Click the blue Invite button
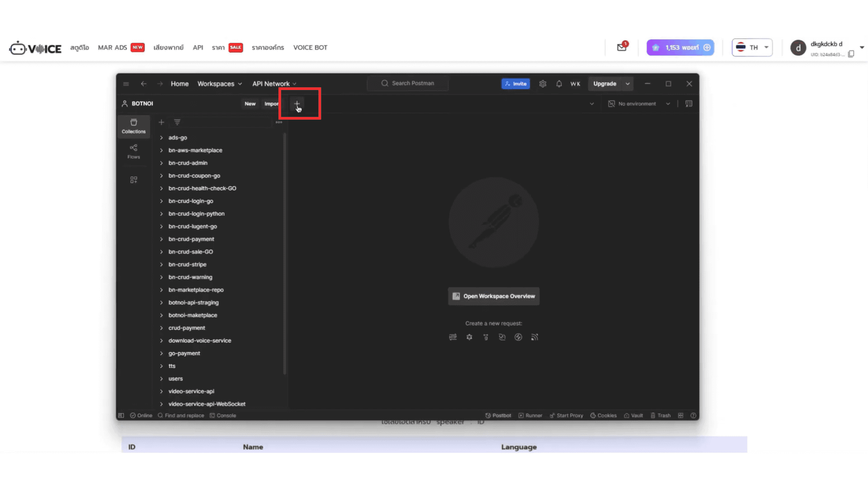 515,84
